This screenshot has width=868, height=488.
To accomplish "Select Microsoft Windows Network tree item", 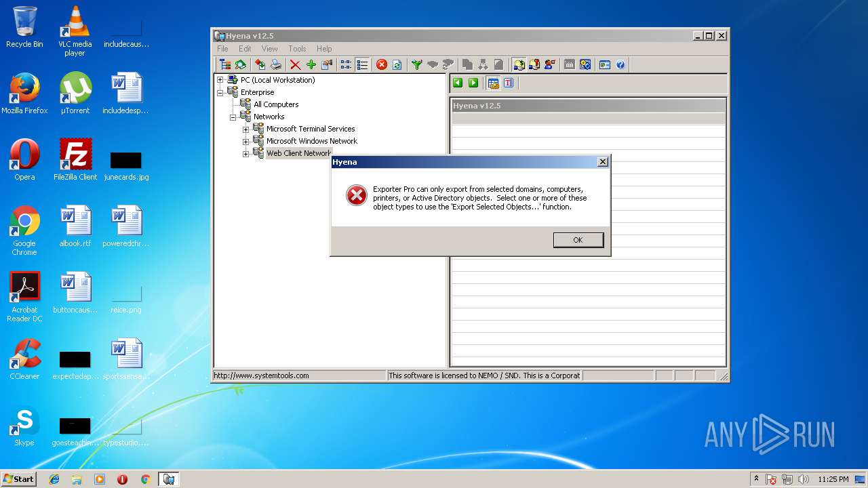I will [x=312, y=141].
